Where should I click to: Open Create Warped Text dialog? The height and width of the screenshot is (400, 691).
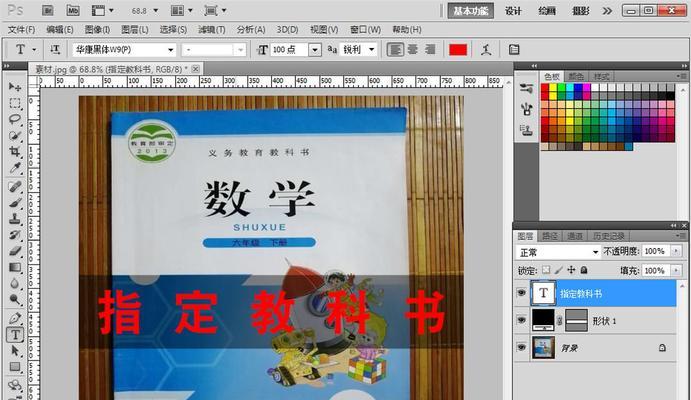487,50
